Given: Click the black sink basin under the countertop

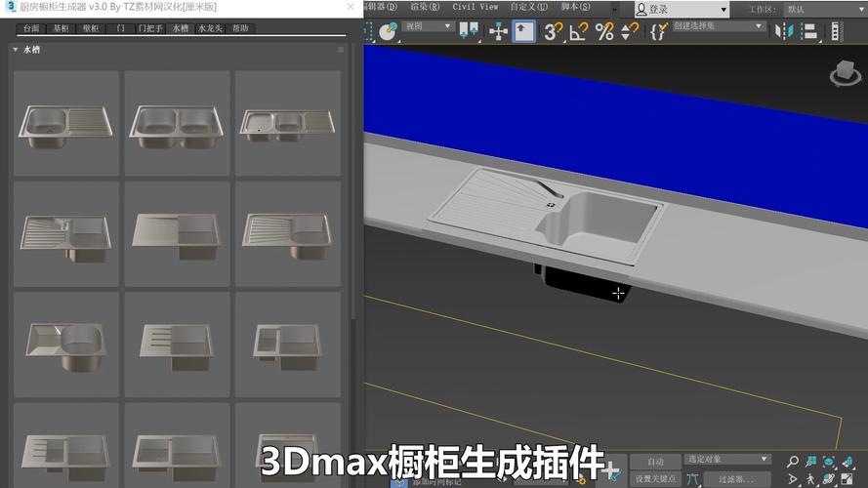Looking at the screenshot, I should click(584, 283).
